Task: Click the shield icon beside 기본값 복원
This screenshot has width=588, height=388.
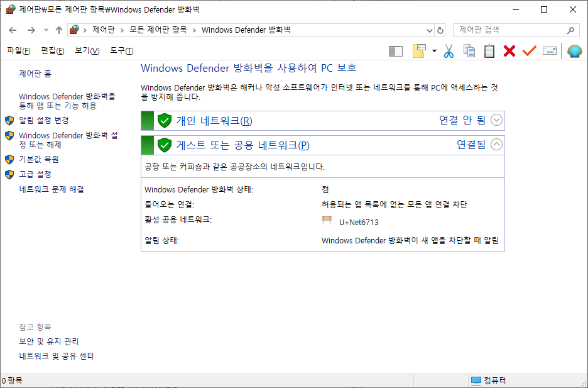Action: click(x=9, y=160)
